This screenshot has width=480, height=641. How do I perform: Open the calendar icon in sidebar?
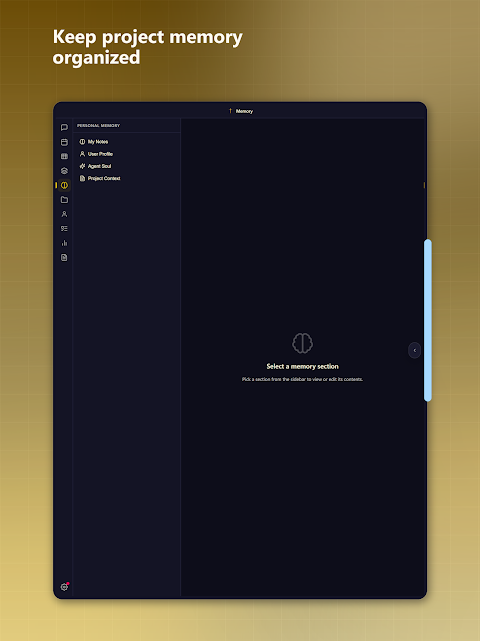pyautogui.click(x=64, y=142)
